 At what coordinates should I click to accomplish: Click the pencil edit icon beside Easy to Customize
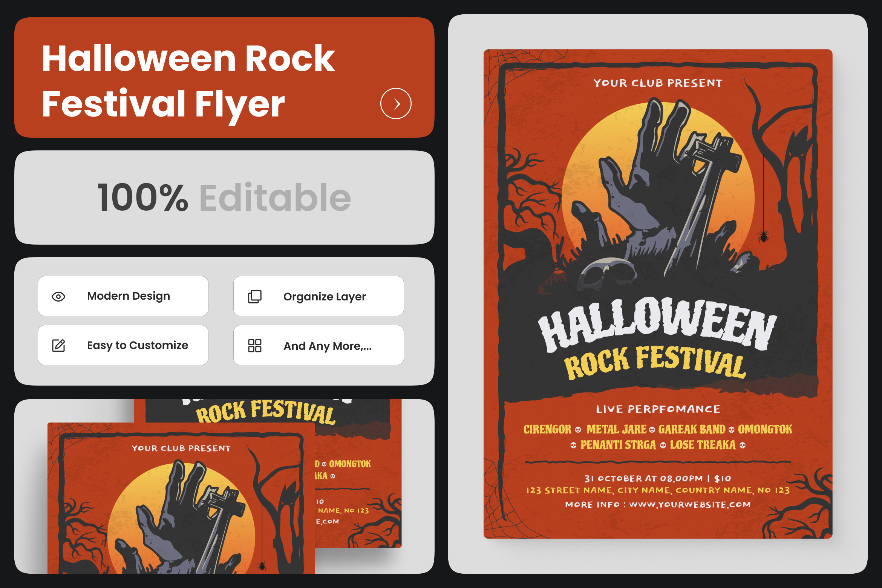[x=58, y=345]
